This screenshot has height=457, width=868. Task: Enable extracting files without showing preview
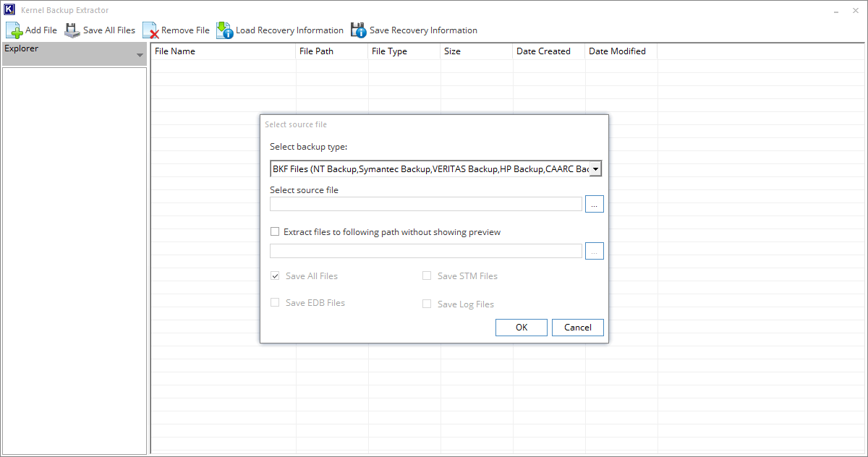(275, 231)
